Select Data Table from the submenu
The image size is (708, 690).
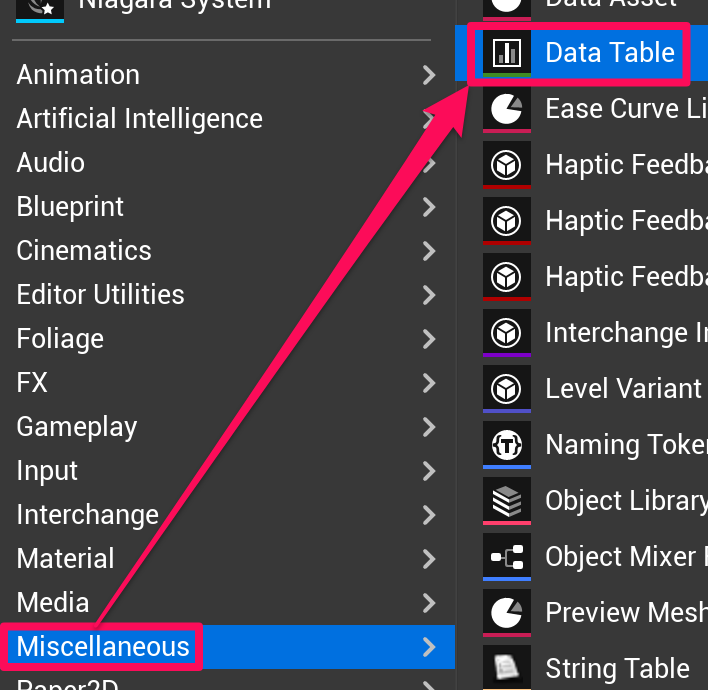click(609, 53)
